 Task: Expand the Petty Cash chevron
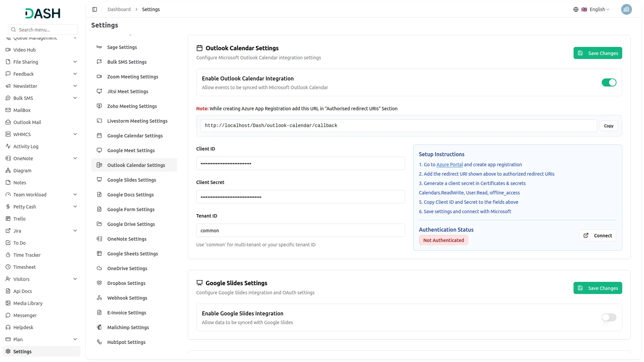tap(75, 207)
